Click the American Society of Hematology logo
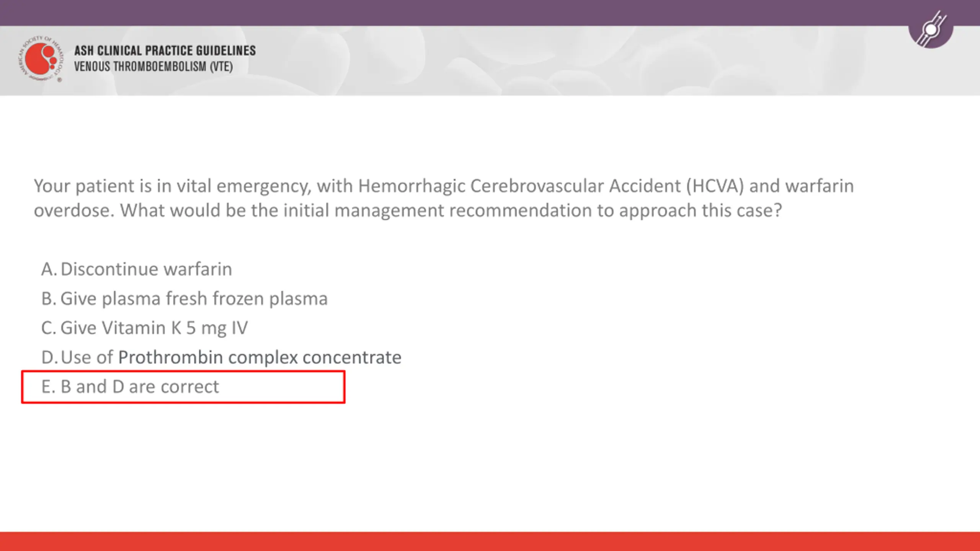980x551 pixels. pyautogui.click(x=40, y=59)
